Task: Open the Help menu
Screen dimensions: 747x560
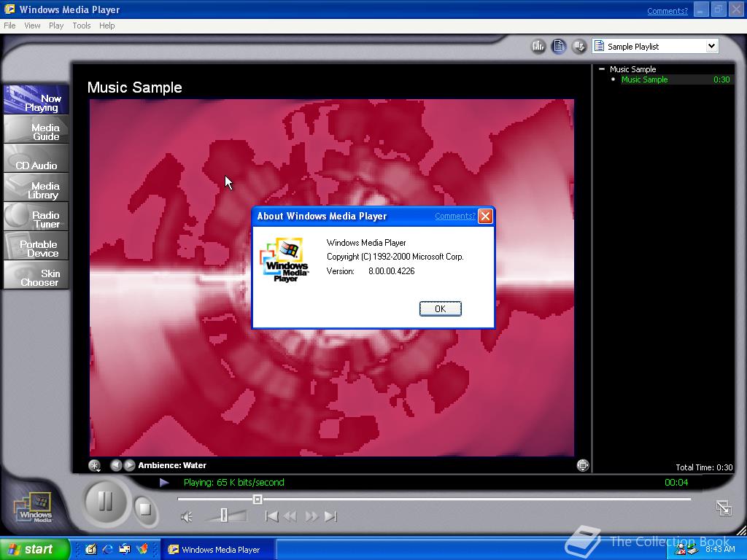Action: pos(107,26)
